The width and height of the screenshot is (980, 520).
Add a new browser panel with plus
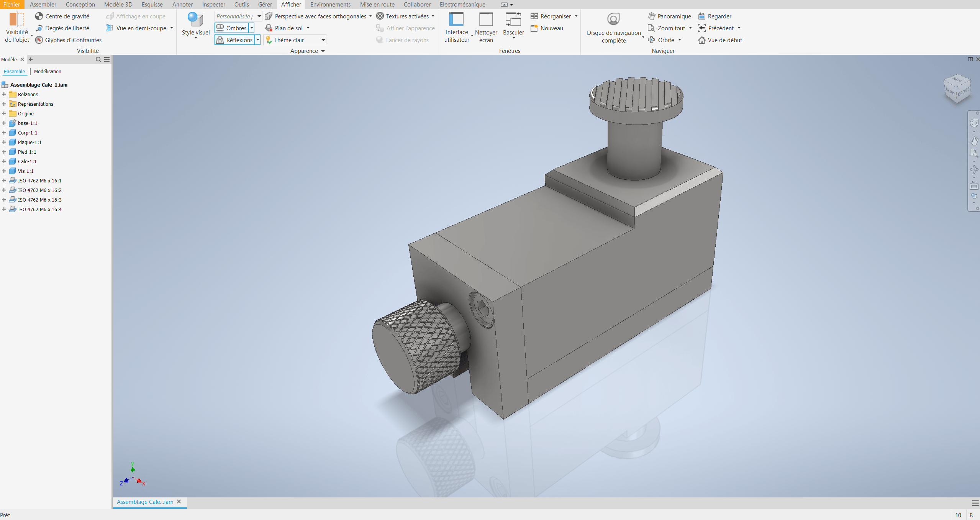click(x=31, y=59)
